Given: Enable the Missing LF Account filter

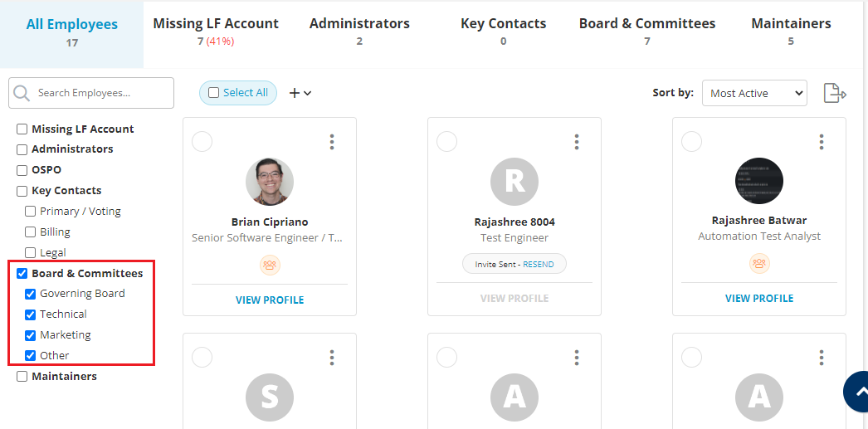Looking at the screenshot, I should click(x=22, y=129).
